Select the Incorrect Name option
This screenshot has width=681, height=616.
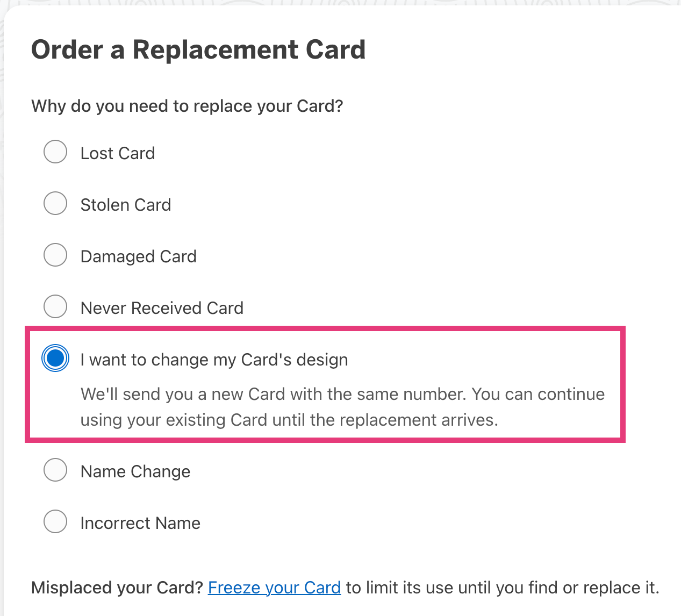click(x=55, y=521)
